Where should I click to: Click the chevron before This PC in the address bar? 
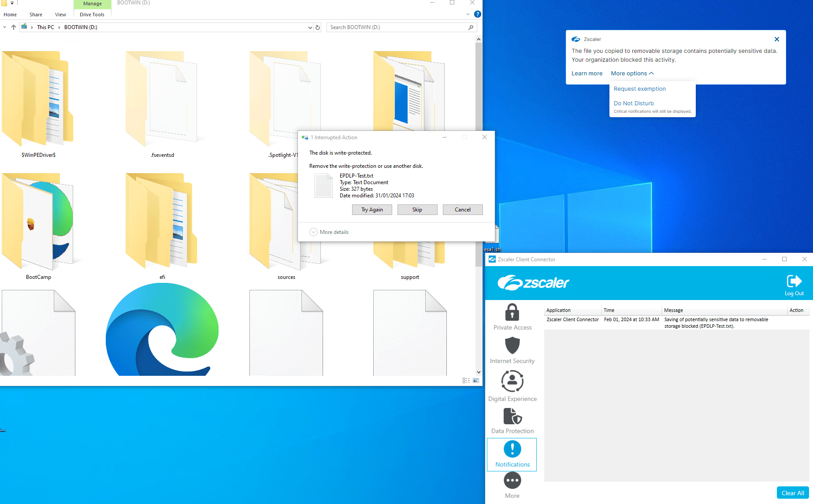click(32, 27)
